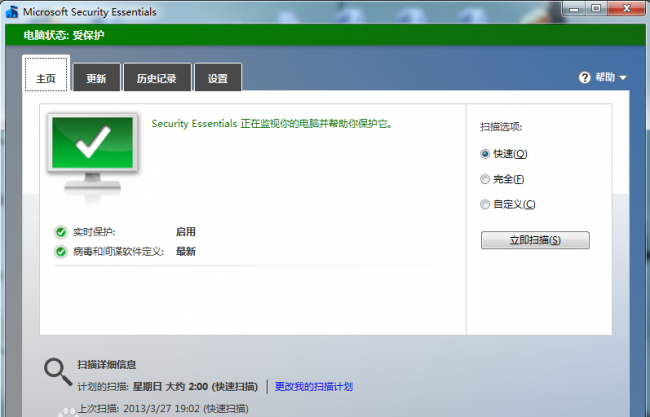Click the 帮助 text label
This screenshot has width=650, height=417.
tap(605, 77)
